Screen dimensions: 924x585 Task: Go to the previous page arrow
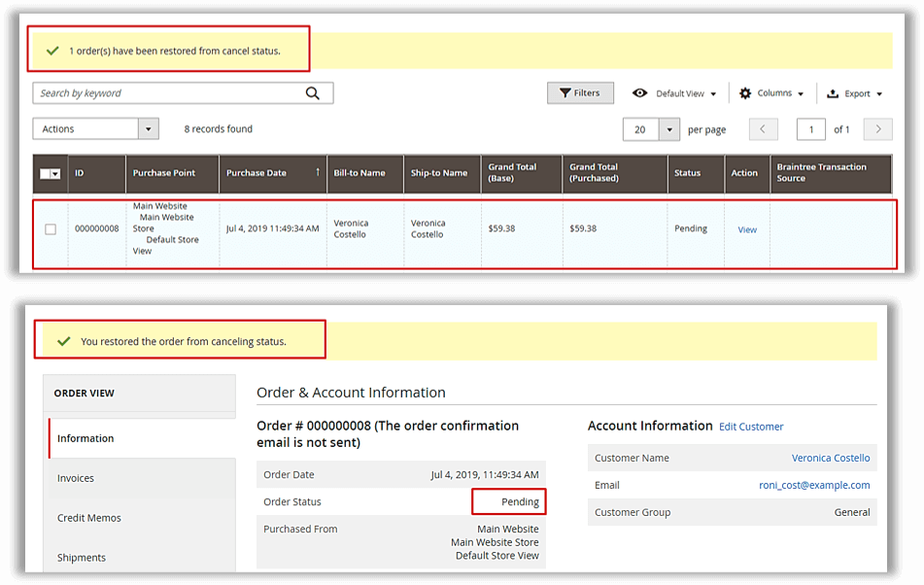point(764,129)
